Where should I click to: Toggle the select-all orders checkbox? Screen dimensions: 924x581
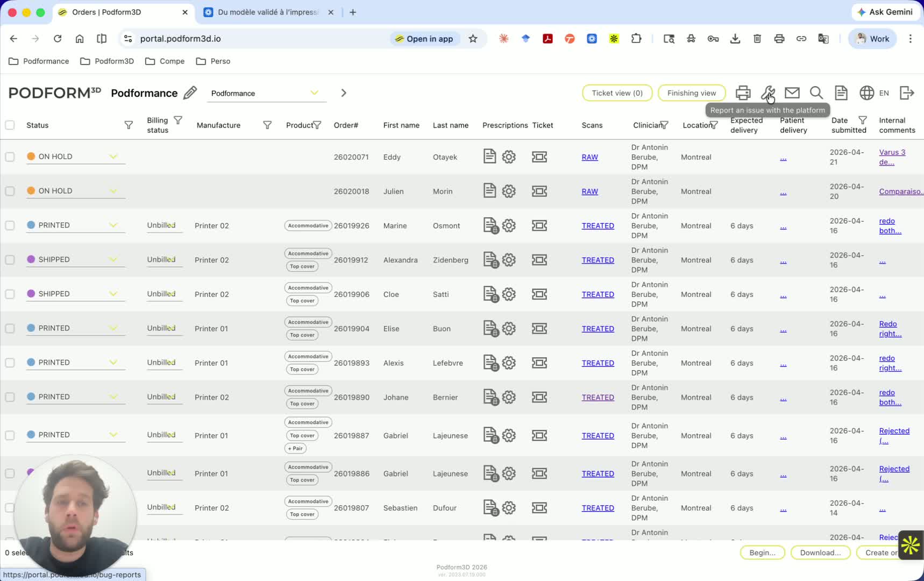10,125
